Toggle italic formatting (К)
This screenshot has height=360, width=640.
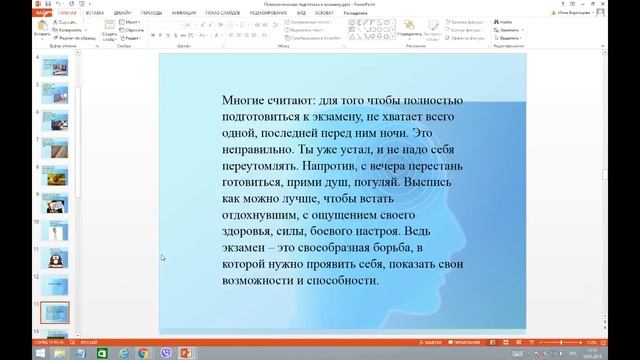point(160,36)
